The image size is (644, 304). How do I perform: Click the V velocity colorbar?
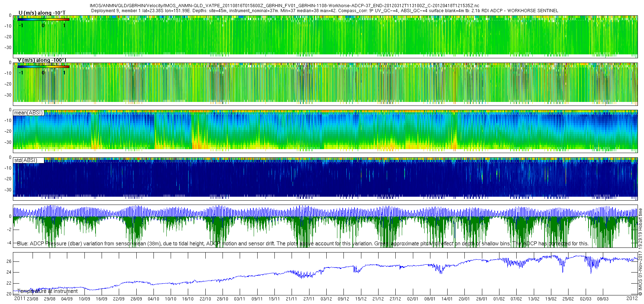coord(43,67)
